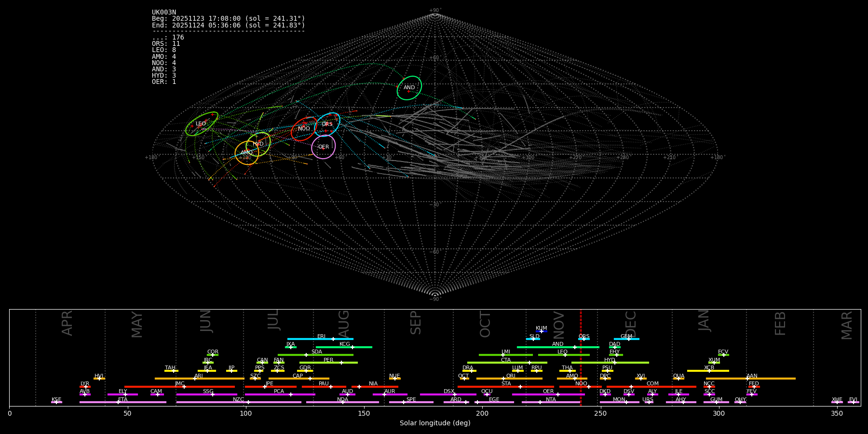The height and width of the screenshot is (434, 868).
Task: Click the CTA yellow-green shower bar
Action: 507,363
